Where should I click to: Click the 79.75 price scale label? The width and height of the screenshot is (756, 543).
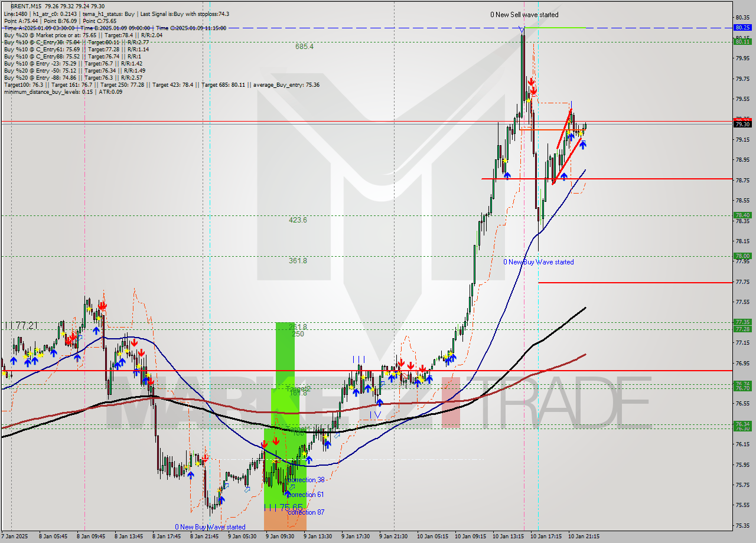tap(742, 78)
